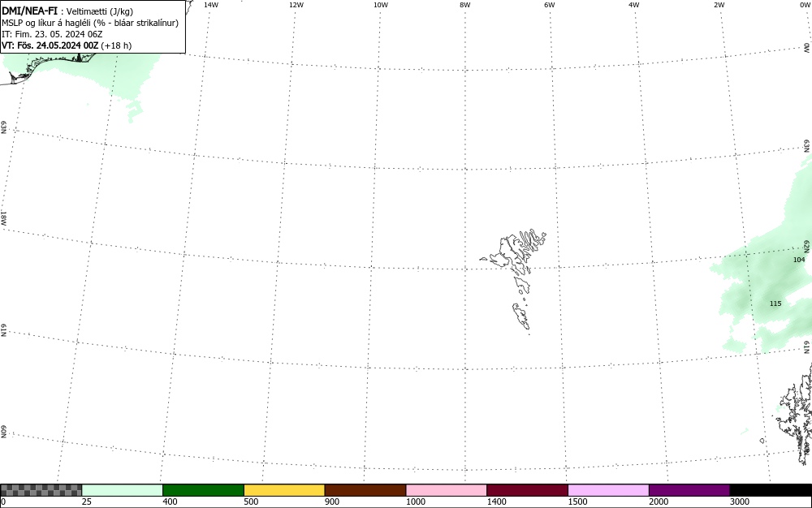Click legend value 1000
This screenshot has width=812, height=508.
(x=415, y=502)
